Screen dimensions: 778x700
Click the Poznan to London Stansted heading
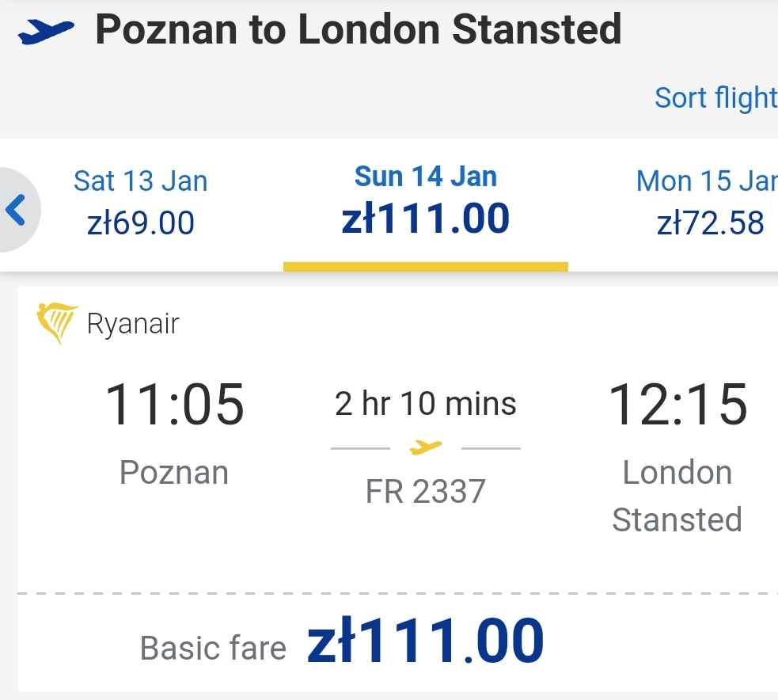(x=359, y=30)
